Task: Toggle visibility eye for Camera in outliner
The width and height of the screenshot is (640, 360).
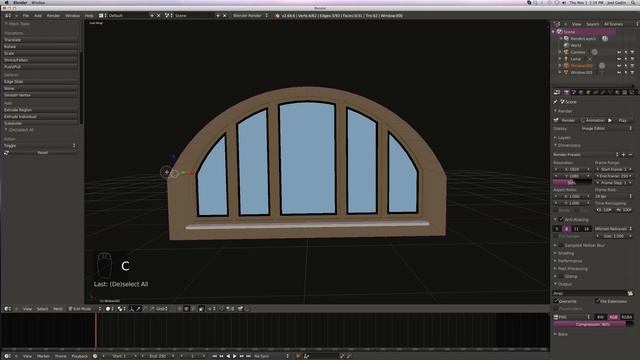Action: (619, 52)
